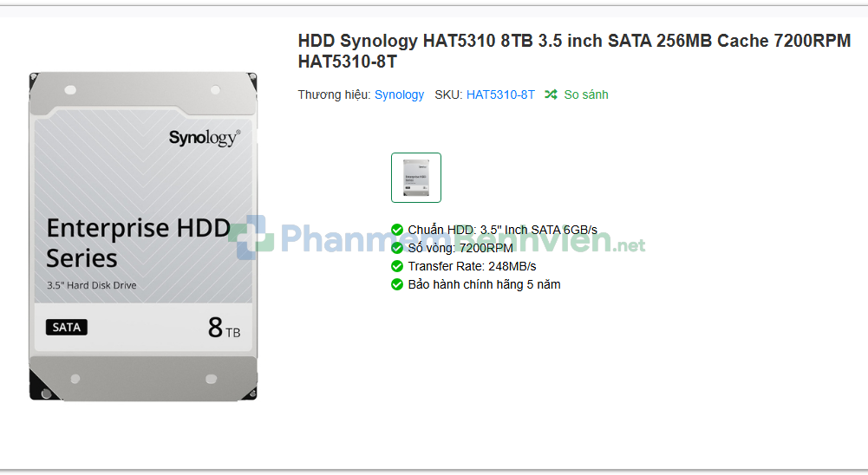Click the "SKU:" label
This screenshot has width=868, height=475.
pos(448,94)
